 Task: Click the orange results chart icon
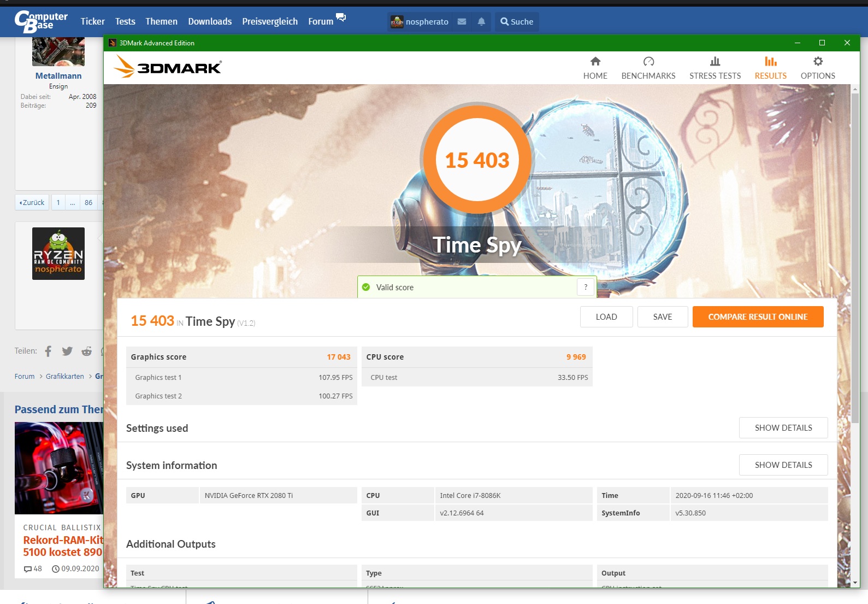point(771,61)
